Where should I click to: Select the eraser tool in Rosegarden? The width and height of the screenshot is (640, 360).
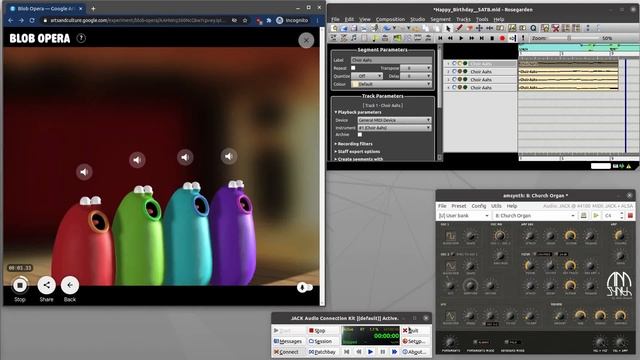point(469,28)
